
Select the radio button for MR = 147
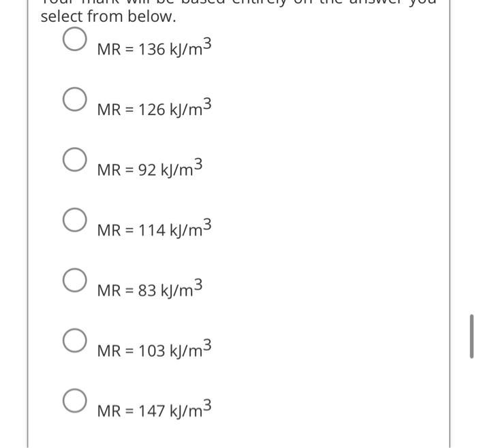[74, 400]
